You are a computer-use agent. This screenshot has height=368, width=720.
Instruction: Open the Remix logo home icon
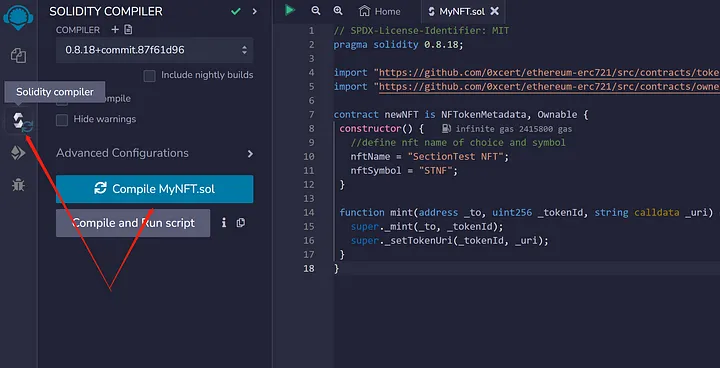pyautogui.click(x=18, y=17)
